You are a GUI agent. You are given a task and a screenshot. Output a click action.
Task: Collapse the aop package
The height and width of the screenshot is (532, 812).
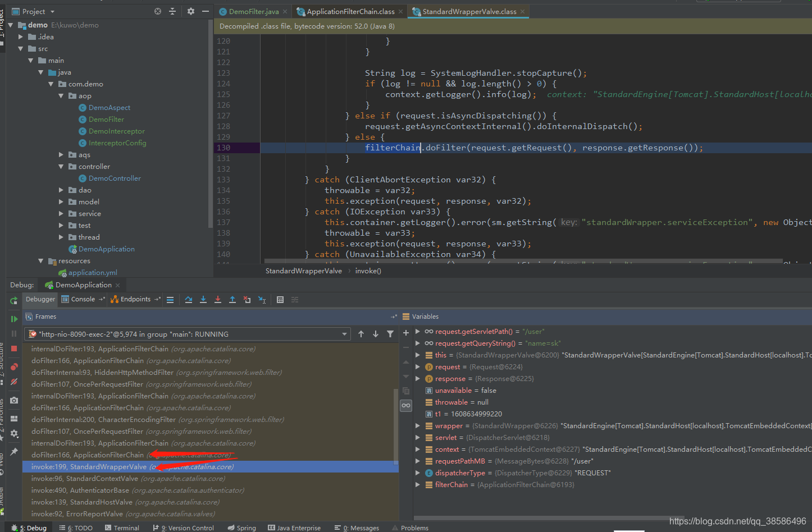tap(61, 96)
